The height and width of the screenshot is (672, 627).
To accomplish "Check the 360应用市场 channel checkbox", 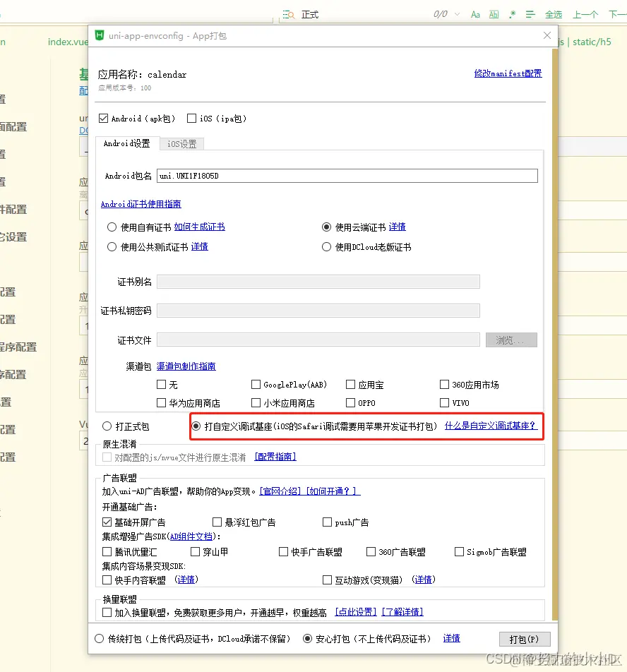I will point(444,385).
